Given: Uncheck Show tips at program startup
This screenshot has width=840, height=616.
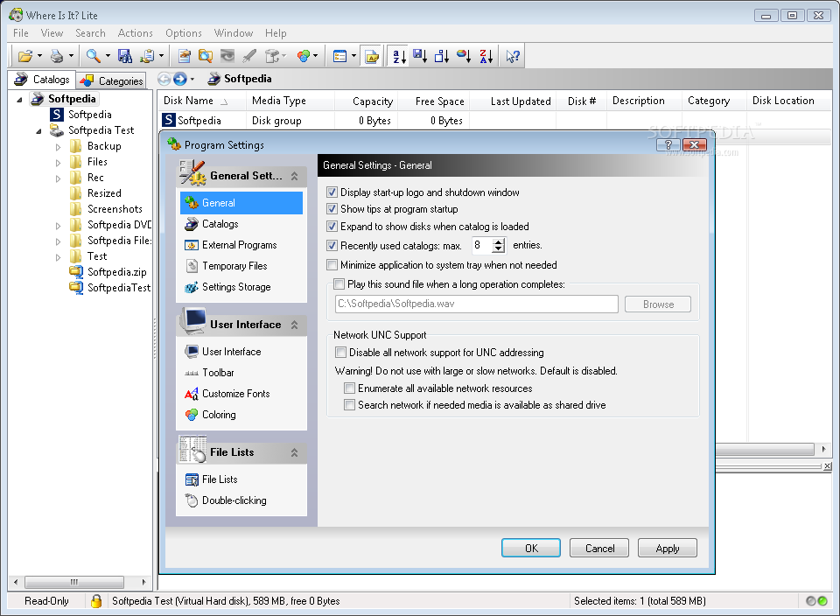Looking at the screenshot, I should (x=332, y=209).
